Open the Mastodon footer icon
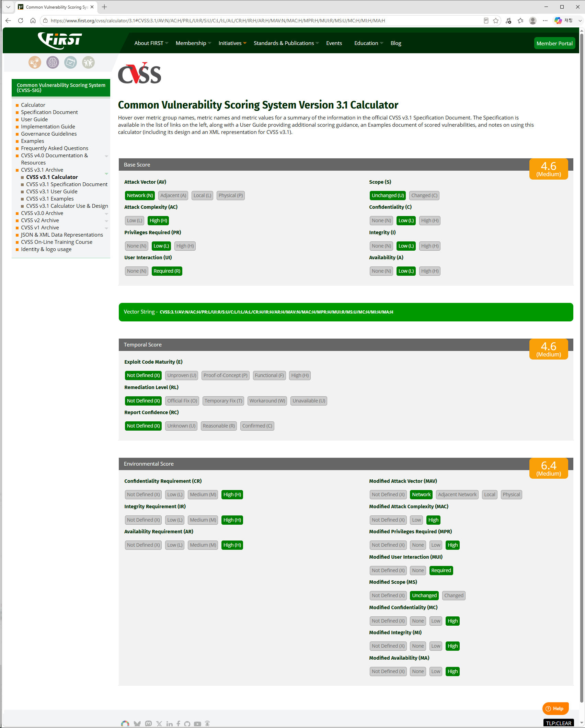 pos(148,724)
